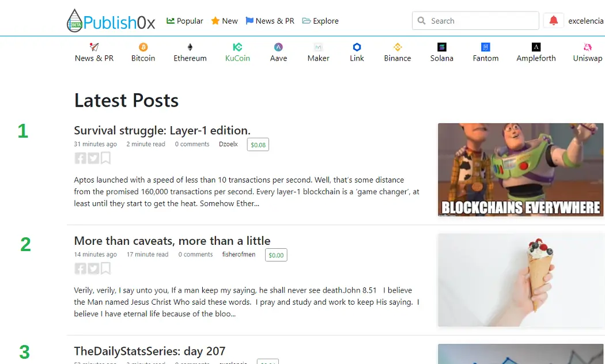Image resolution: width=605 pixels, height=364 pixels.
Task: Click the 'Verily, verily' excerpt text
Action: pyautogui.click(x=247, y=302)
